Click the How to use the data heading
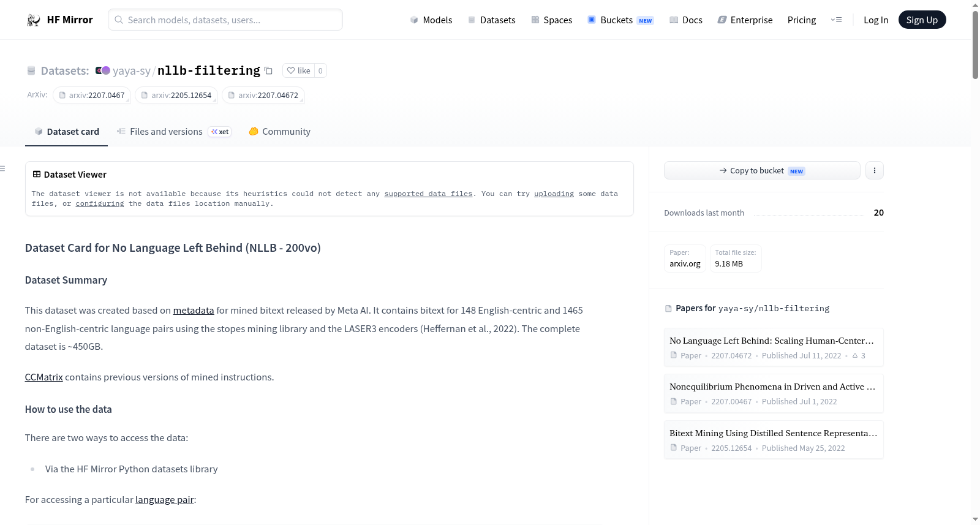The width and height of the screenshot is (980, 525). pos(69,409)
